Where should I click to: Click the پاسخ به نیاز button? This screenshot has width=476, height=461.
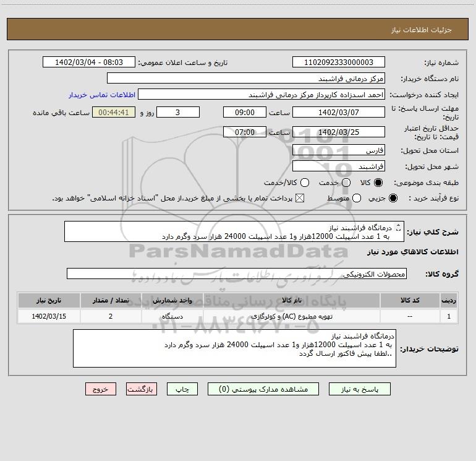pos(359,389)
